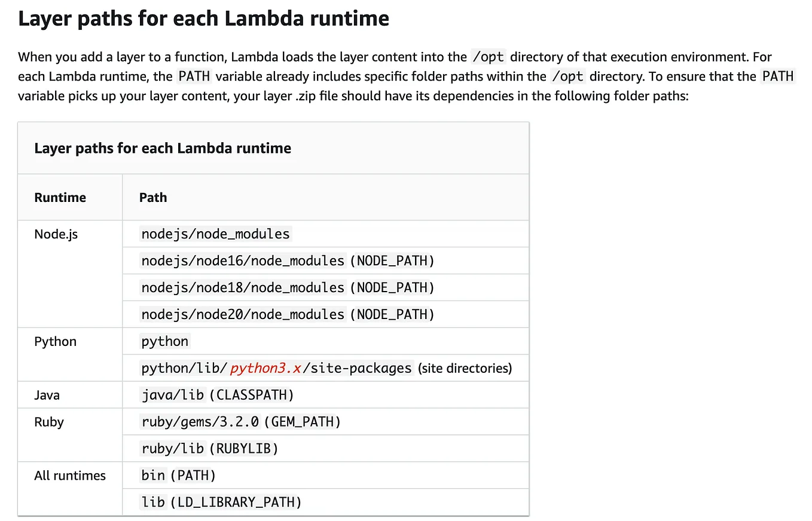Click the ruby/gems/3.2.0 GEM_PATH entry
The image size is (812, 521).
[240, 422]
